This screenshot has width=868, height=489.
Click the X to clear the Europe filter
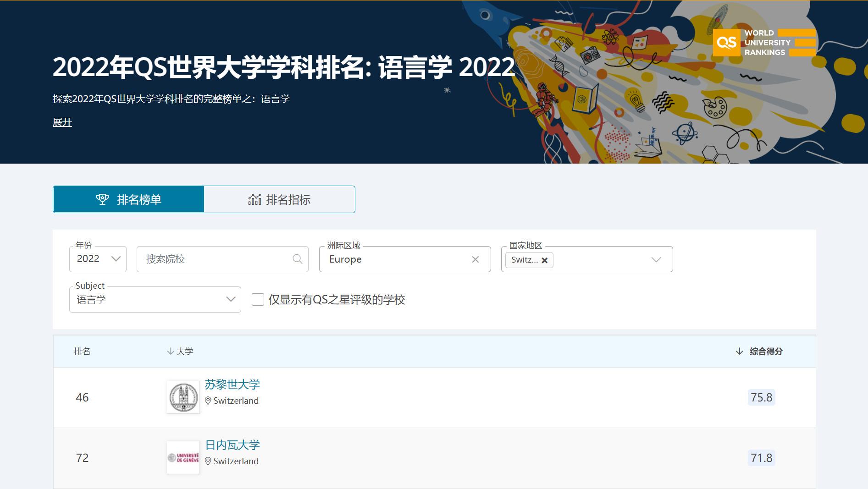tap(475, 259)
